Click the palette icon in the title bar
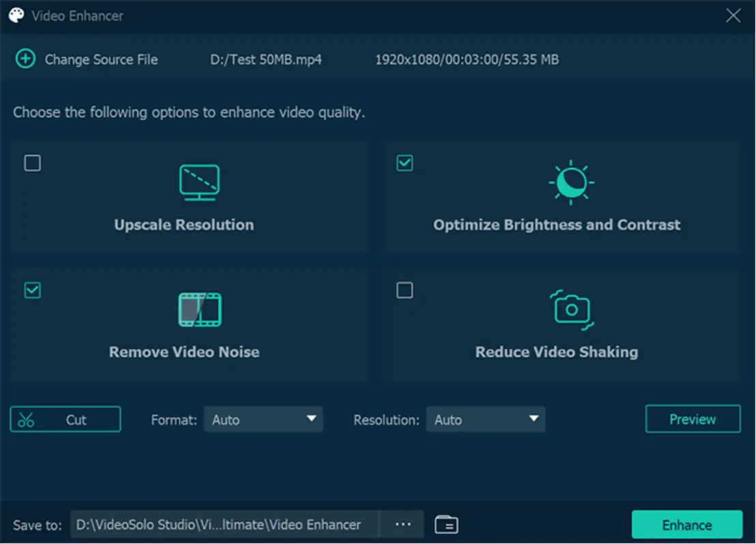Viewport: 756px width, 544px height. click(x=15, y=14)
